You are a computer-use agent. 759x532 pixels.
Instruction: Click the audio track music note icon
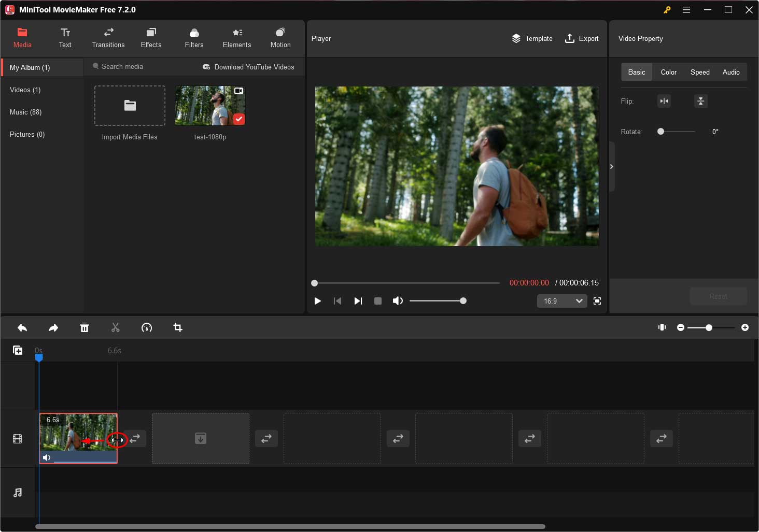click(18, 493)
